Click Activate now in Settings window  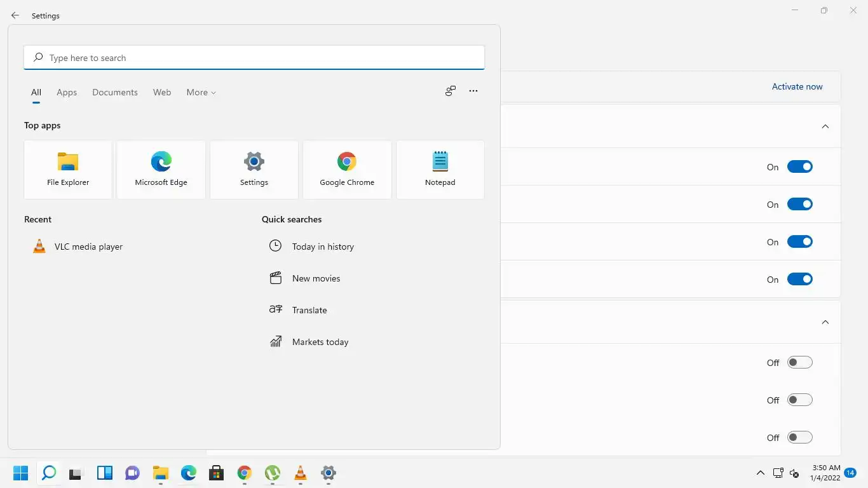click(x=797, y=86)
